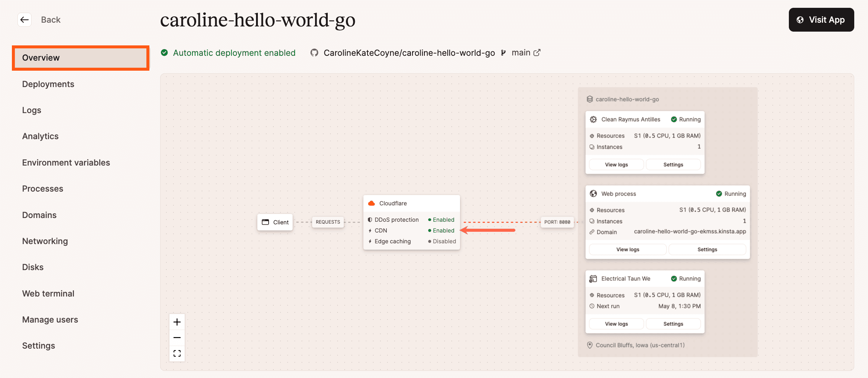
Task: Click the Client browser icon in the diagram
Action: (265, 222)
